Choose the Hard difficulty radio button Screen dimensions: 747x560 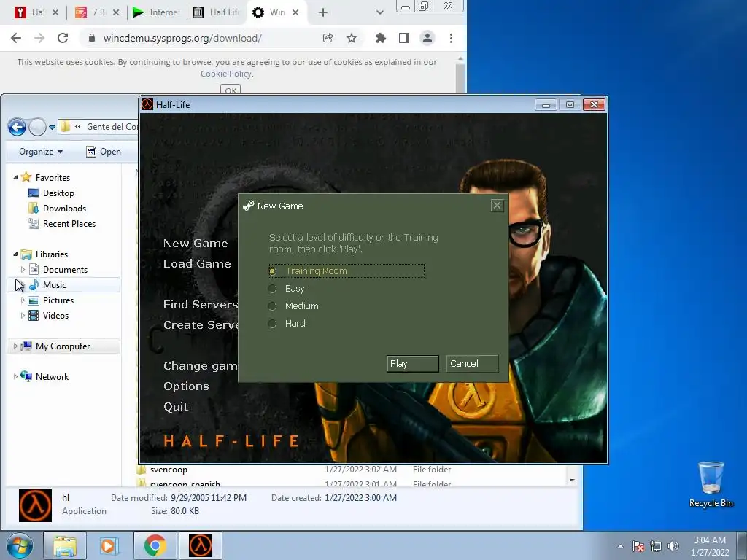(272, 324)
